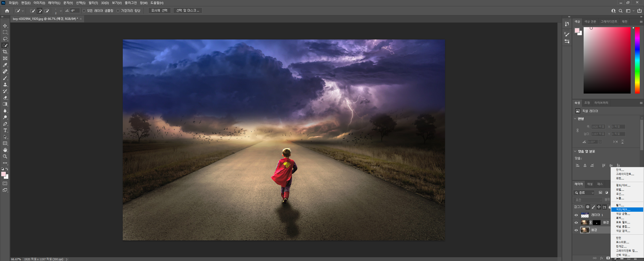Select the Pen tool
Viewport: 644px width, 261px height.
5,124
